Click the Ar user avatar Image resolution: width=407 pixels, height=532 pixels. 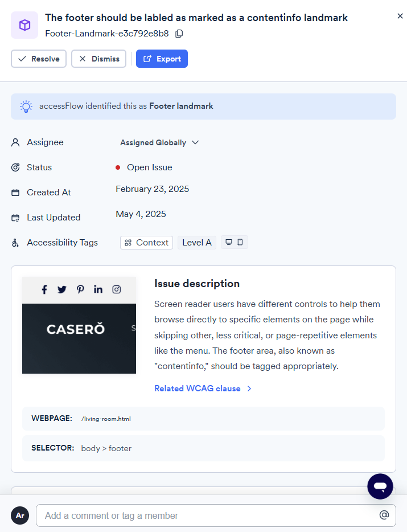pos(20,515)
